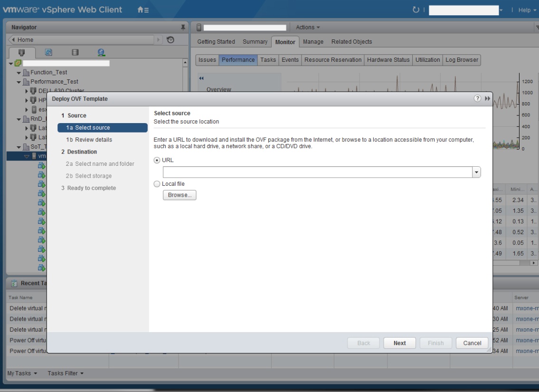Image resolution: width=539 pixels, height=392 pixels.
Task: Click the refresh icon in top bar
Action: pyautogui.click(x=416, y=10)
